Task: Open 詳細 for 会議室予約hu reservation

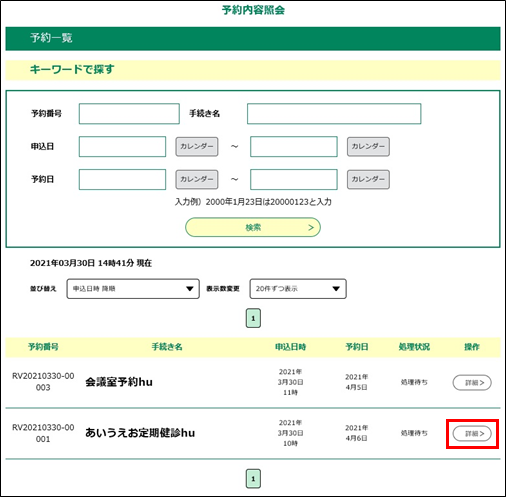Action: click(472, 382)
